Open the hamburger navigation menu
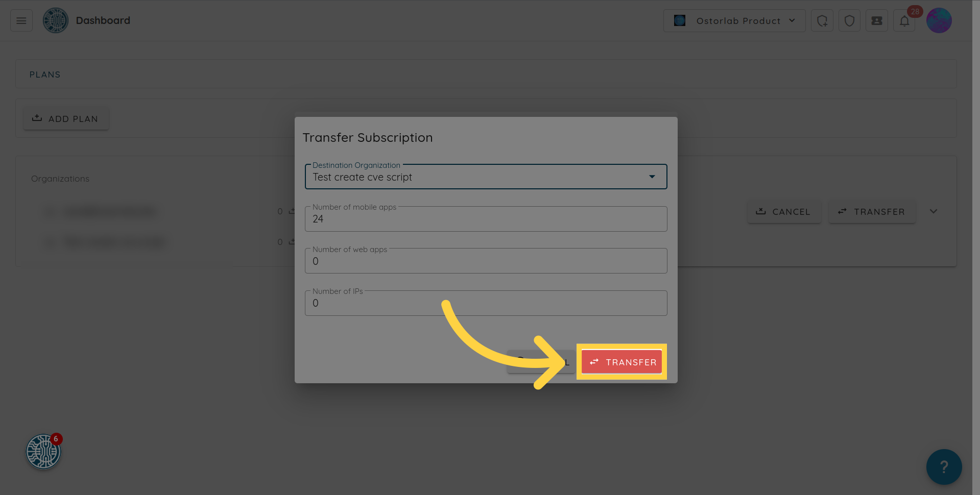The height and width of the screenshot is (495, 980). click(x=21, y=20)
